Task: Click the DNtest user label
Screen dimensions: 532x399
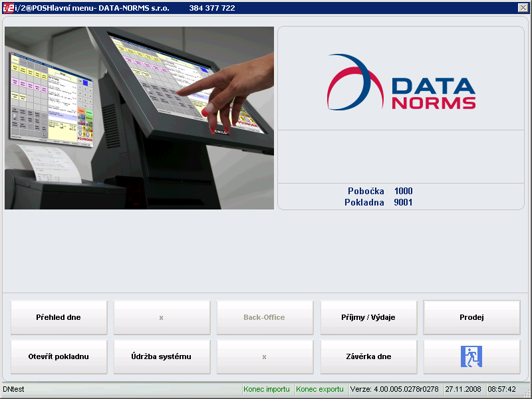Action: point(13,389)
